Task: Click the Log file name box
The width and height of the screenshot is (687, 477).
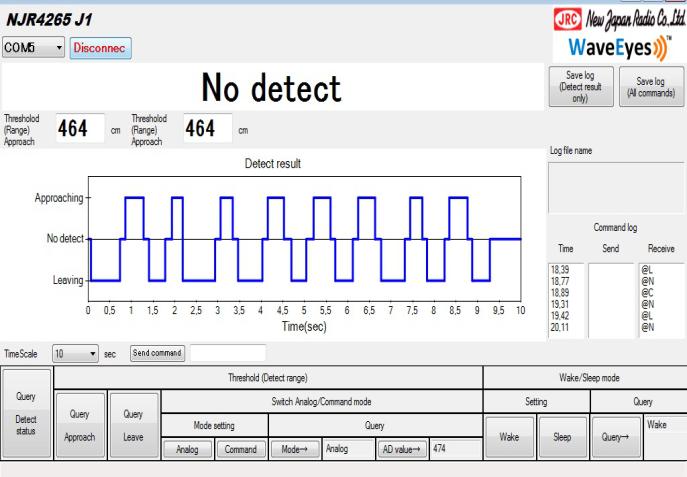Action: (616, 188)
